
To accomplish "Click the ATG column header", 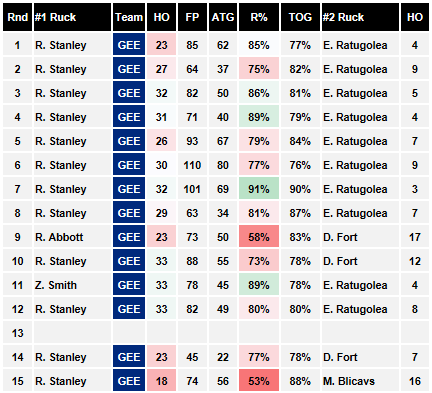I will click(x=223, y=17).
